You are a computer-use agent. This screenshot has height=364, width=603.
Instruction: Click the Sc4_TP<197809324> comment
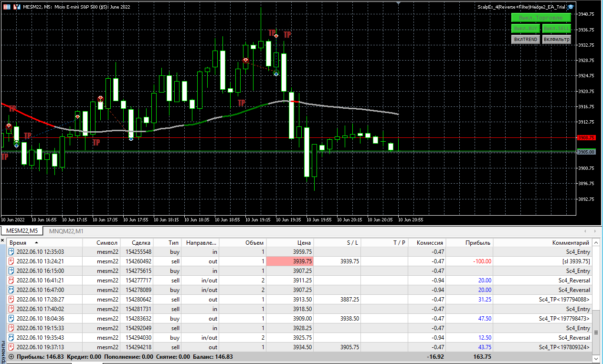click(x=564, y=347)
